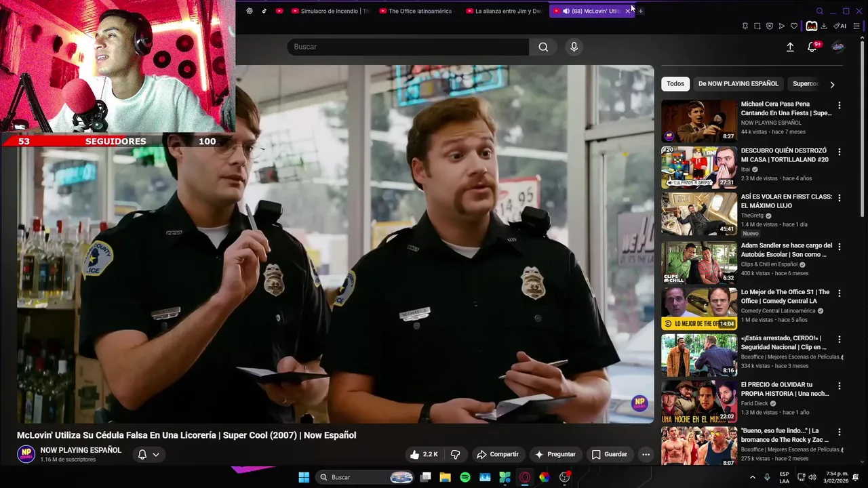Bookmark this page with the heart icon

coord(794,26)
